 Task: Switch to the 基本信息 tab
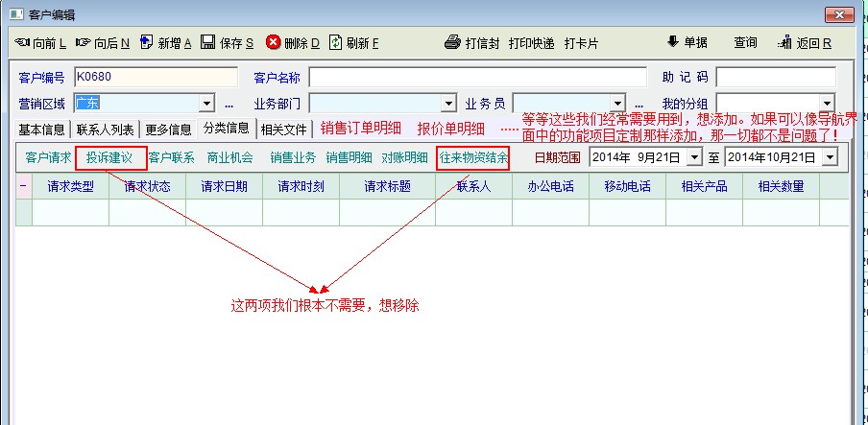pos(42,130)
